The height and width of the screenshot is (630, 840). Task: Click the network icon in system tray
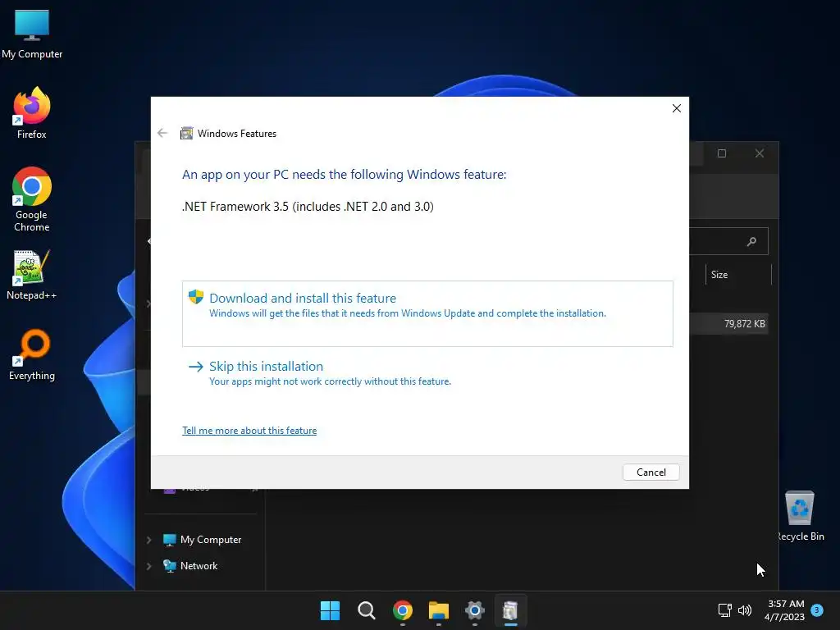(x=725, y=610)
